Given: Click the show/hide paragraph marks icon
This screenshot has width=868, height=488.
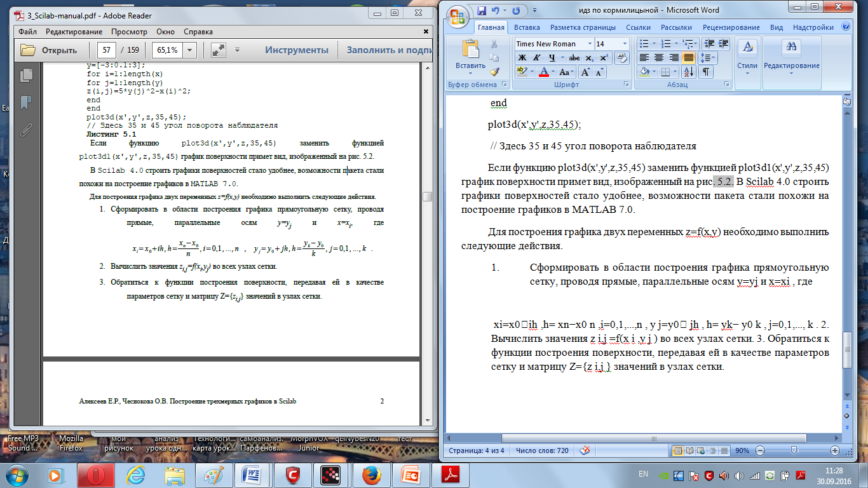Looking at the screenshot, I should point(706,72).
